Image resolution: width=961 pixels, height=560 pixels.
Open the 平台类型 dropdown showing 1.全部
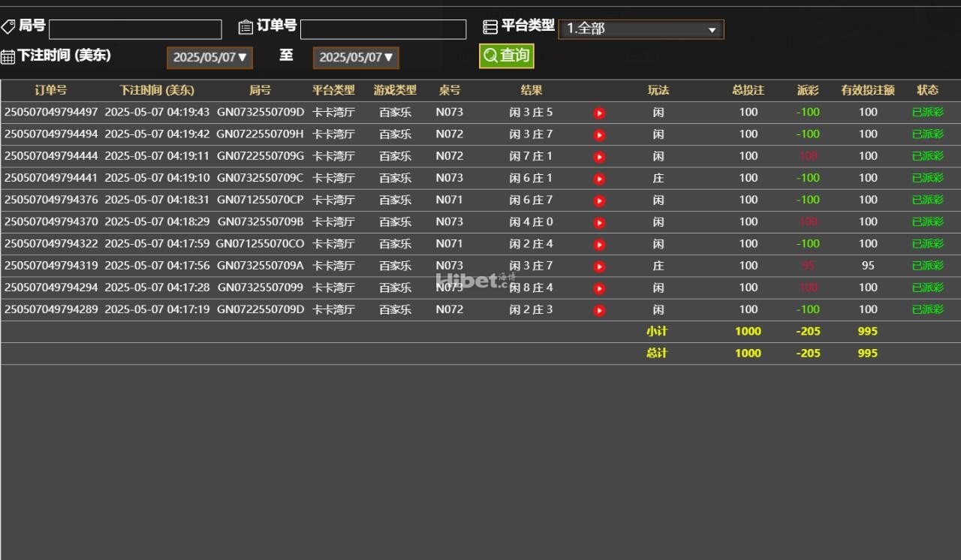(640, 29)
